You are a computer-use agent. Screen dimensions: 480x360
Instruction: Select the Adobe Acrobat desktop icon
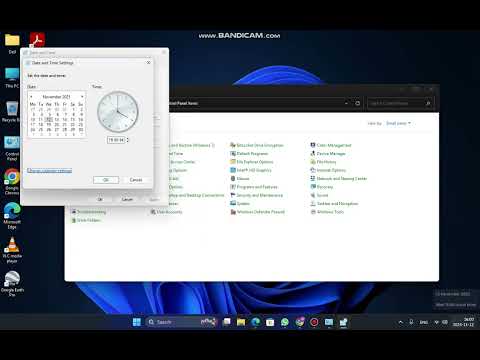tap(37, 40)
